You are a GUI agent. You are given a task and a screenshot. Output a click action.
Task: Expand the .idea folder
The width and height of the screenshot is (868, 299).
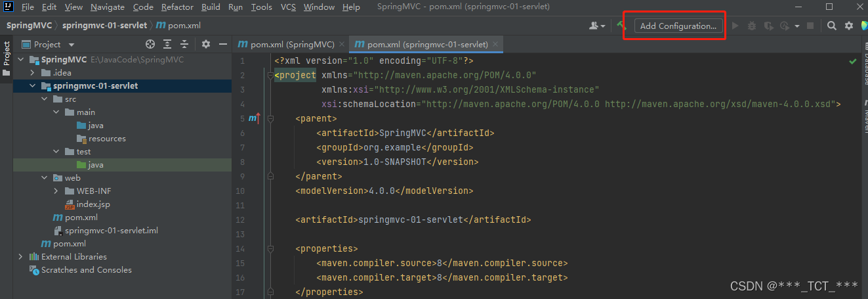click(33, 73)
